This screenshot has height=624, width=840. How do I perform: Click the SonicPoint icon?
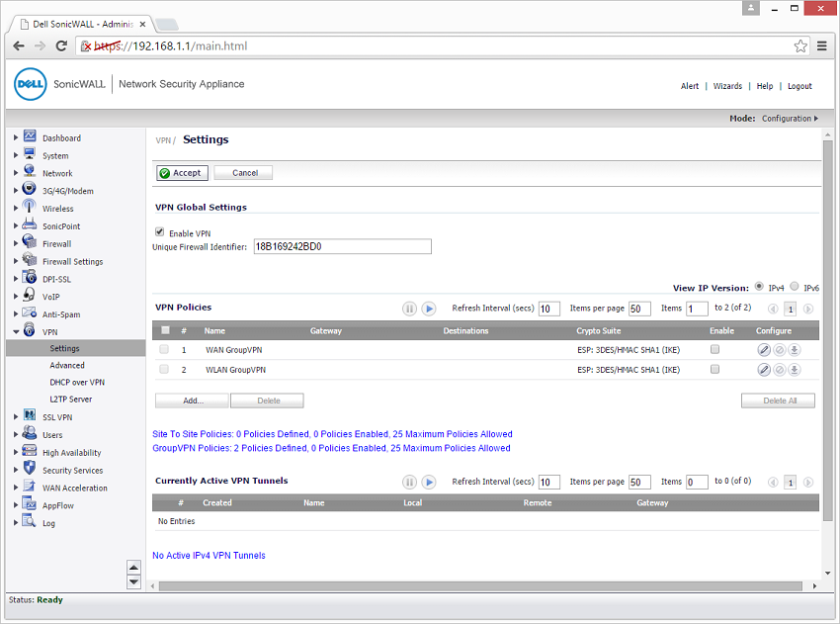(29, 224)
